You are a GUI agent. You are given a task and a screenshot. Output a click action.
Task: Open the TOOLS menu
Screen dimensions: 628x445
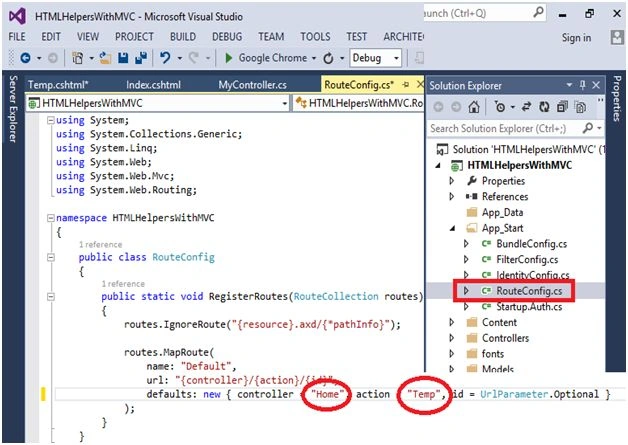(315, 37)
